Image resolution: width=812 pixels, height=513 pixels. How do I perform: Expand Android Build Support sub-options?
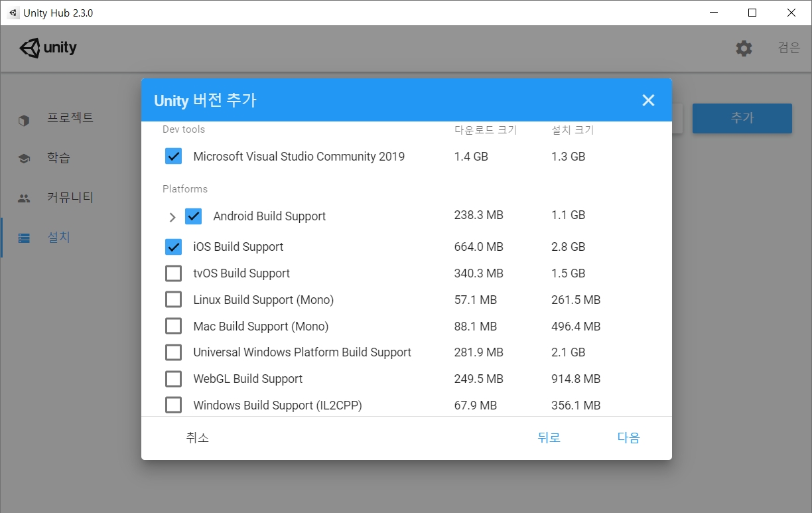[172, 217]
